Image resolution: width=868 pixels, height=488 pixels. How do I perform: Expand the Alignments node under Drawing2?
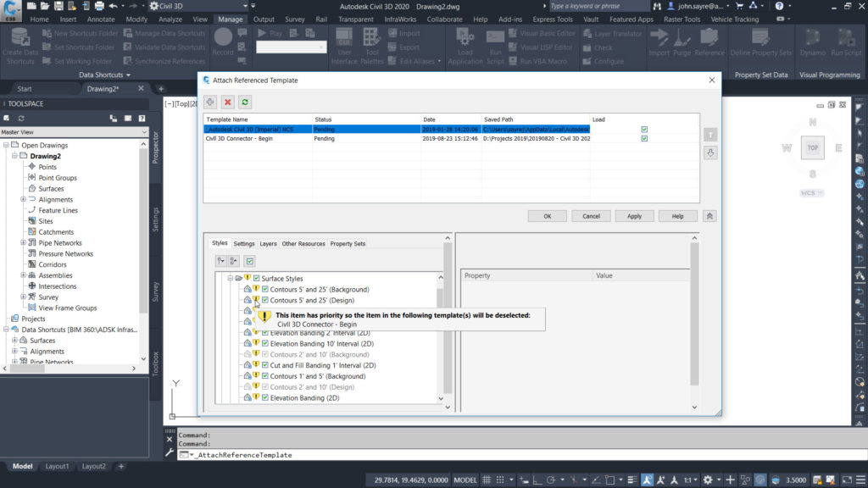23,199
